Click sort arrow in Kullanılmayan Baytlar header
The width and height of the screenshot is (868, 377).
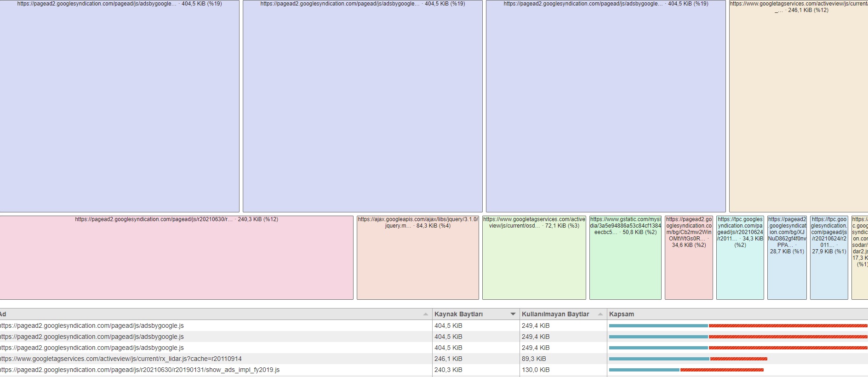tap(600, 314)
